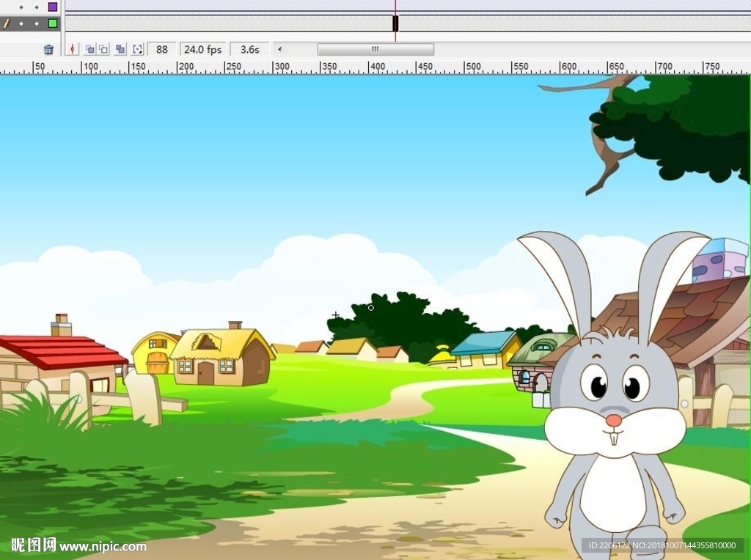Toggle the visibility dot of the purple layer
This screenshot has height=560, width=751.
pyautogui.click(x=21, y=7)
